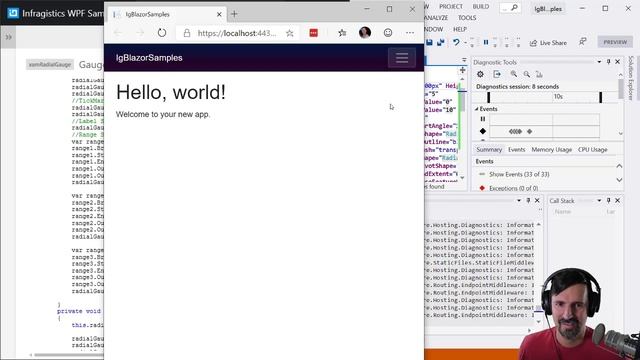640x360 pixels.
Task: Click the editor split plus icon
Action: [462, 70]
